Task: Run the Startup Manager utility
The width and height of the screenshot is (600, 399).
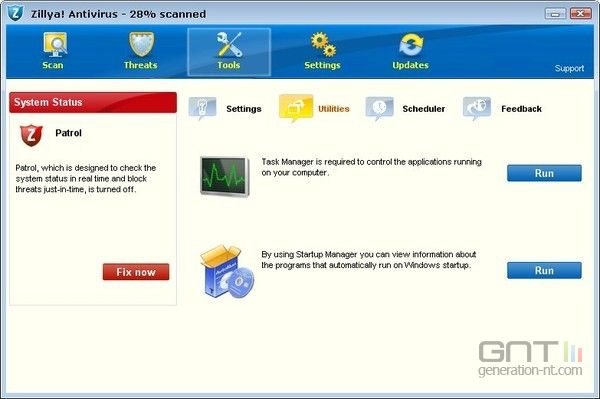Action: (x=544, y=270)
